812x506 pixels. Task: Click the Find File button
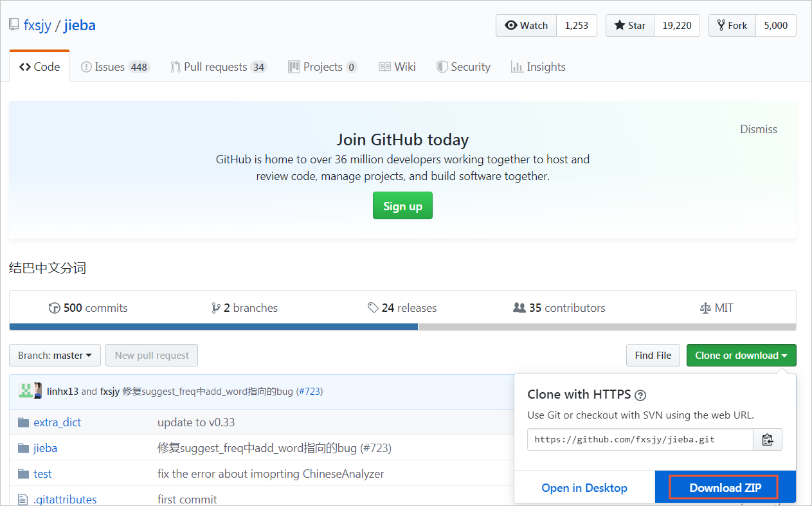(x=653, y=356)
